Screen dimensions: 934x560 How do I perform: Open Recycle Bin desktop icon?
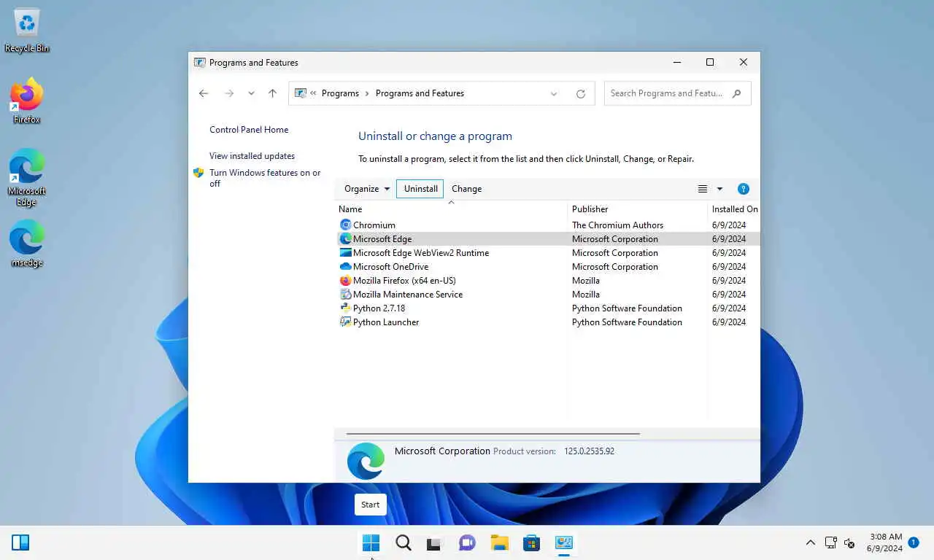point(27,31)
